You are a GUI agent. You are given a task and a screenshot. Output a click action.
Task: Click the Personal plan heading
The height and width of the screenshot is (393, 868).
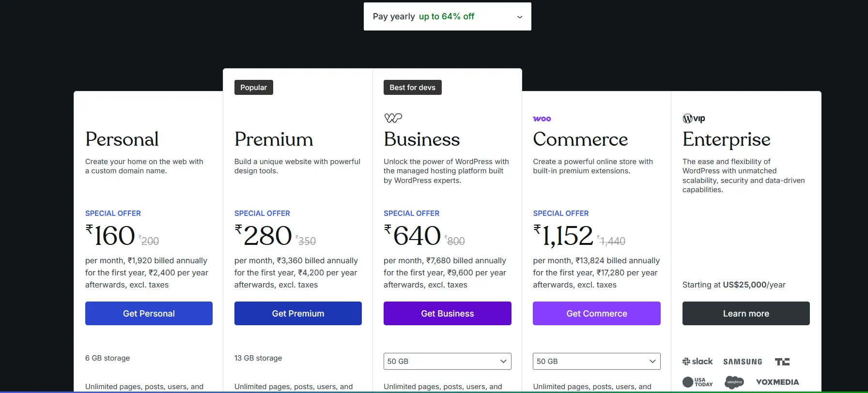pyautogui.click(x=122, y=139)
